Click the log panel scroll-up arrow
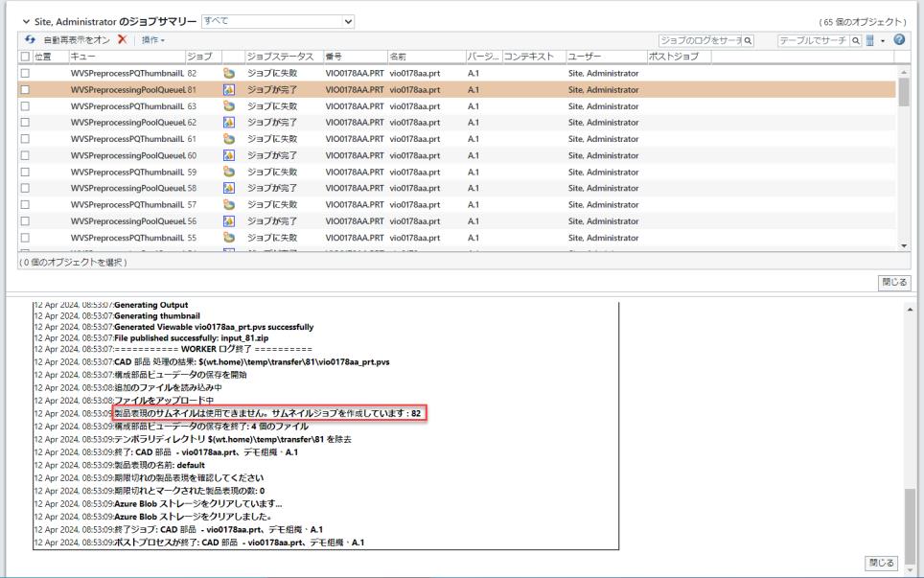The height and width of the screenshot is (578, 924). pyautogui.click(x=911, y=310)
